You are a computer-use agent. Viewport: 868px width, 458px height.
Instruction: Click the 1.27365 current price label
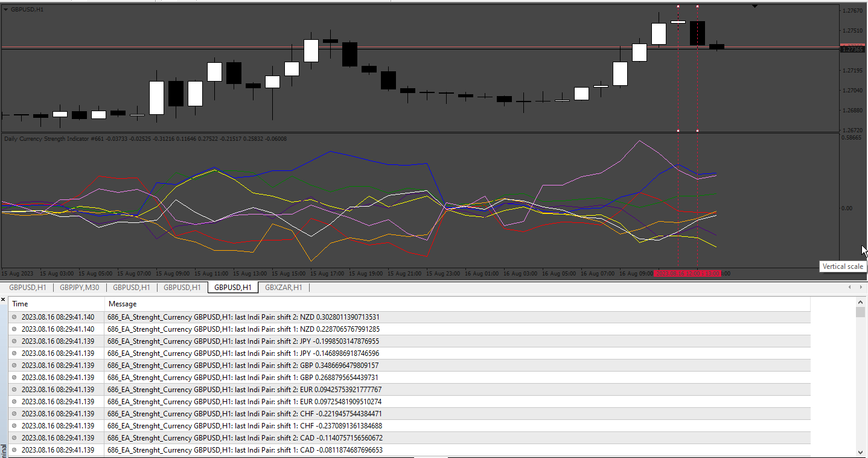coord(852,50)
